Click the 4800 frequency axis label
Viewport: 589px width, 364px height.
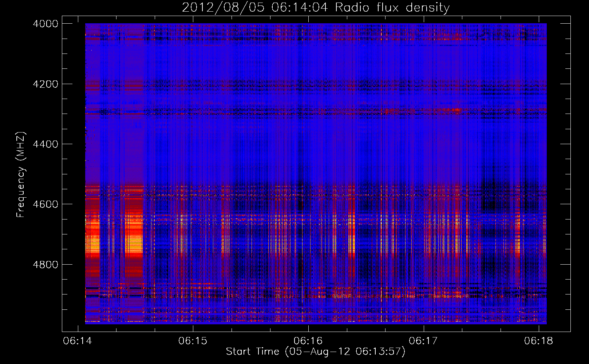point(46,265)
